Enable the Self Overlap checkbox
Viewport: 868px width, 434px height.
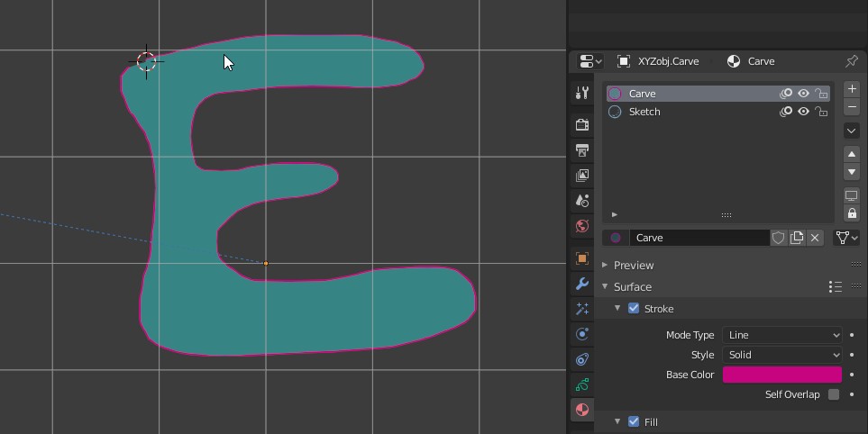[x=834, y=394]
